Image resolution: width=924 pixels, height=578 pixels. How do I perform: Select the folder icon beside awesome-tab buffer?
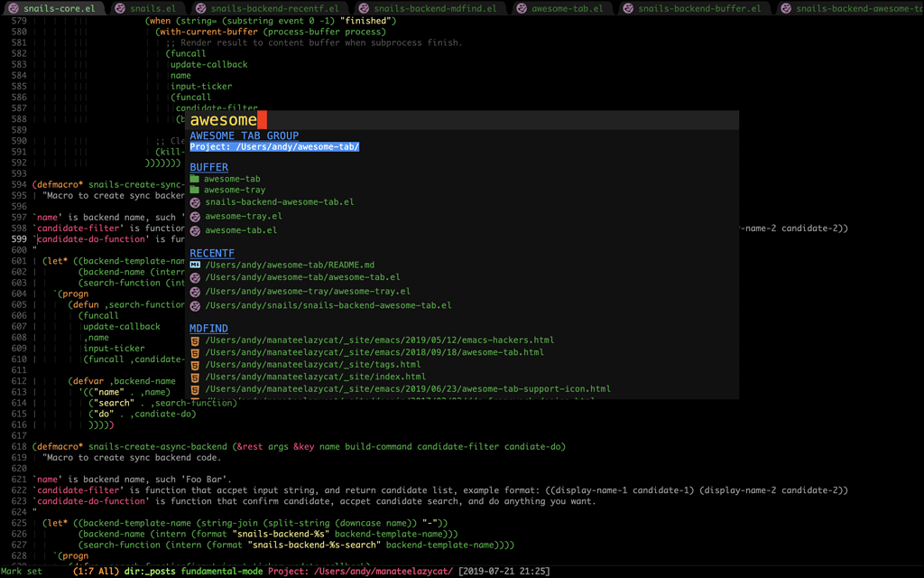click(x=194, y=179)
